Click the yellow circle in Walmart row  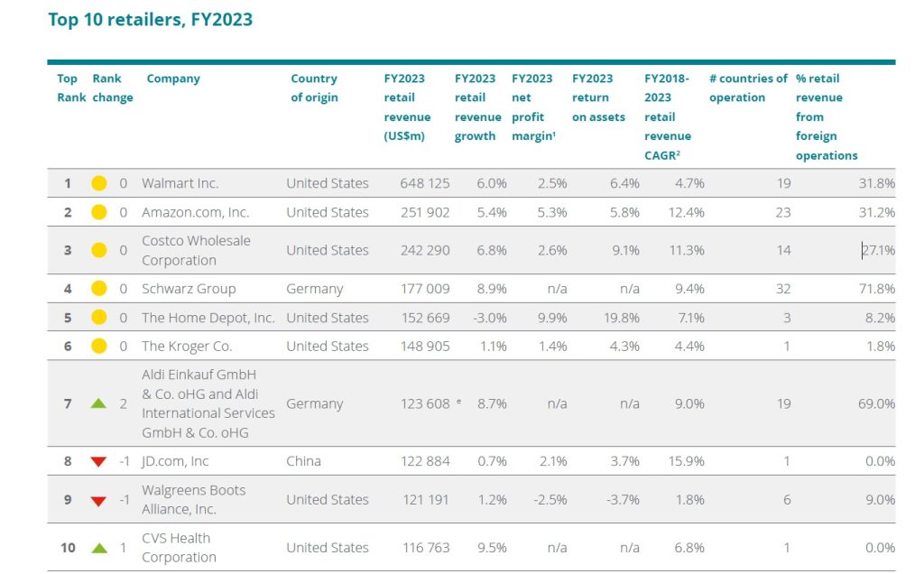99,183
